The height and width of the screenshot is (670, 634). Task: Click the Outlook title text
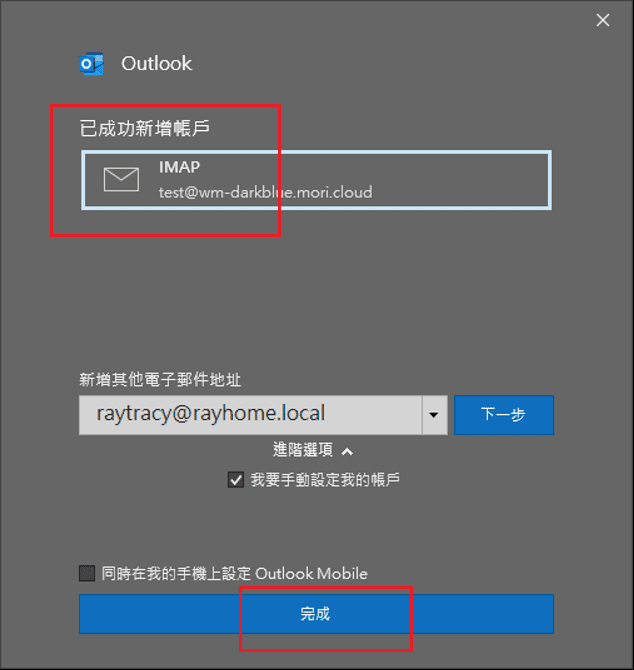pyautogui.click(x=156, y=64)
